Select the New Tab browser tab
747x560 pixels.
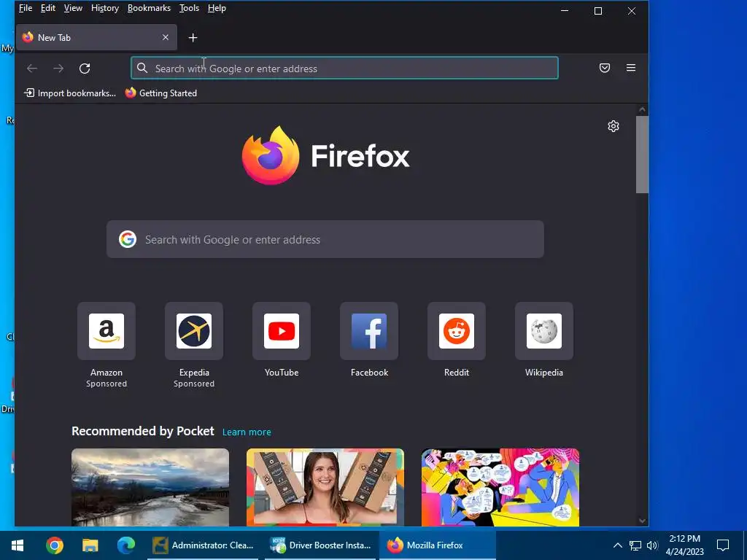[x=97, y=37]
